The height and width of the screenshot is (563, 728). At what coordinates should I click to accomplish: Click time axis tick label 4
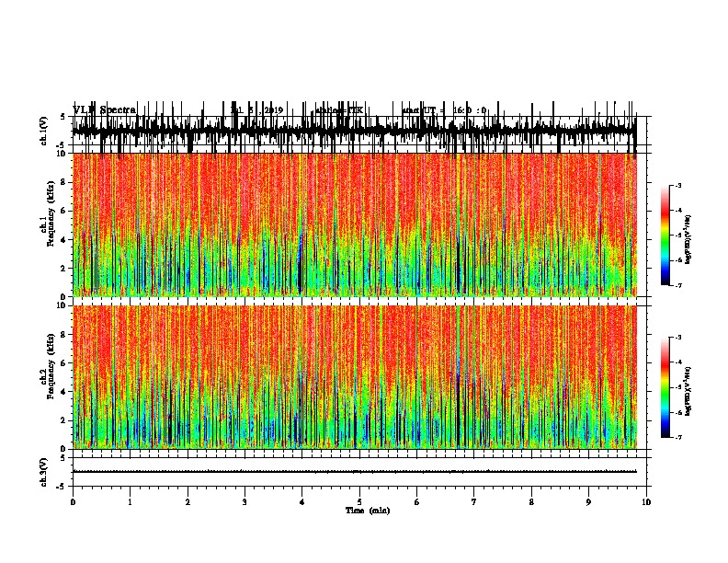coord(302,502)
